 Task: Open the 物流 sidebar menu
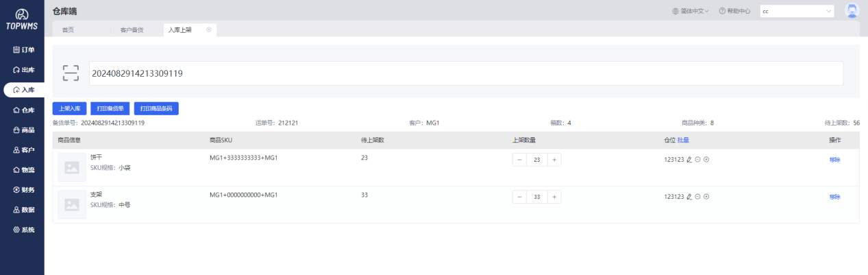[x=23, y=169]
